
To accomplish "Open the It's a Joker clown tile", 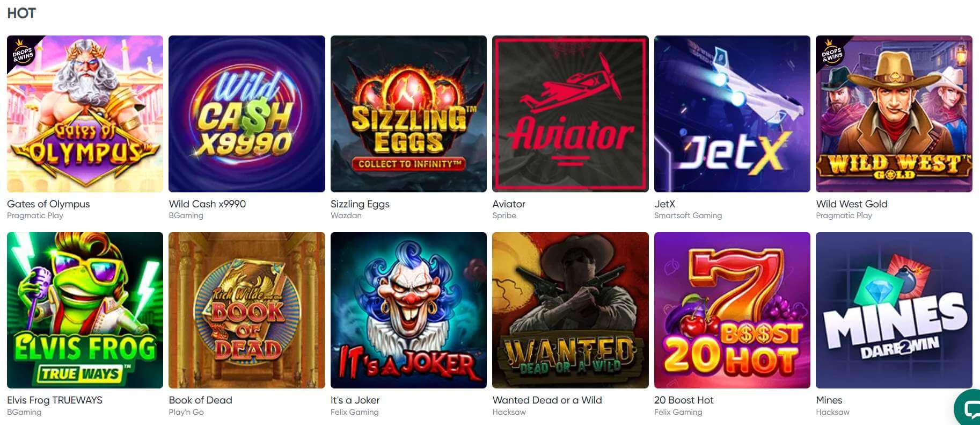I will [x=408, y=310].
